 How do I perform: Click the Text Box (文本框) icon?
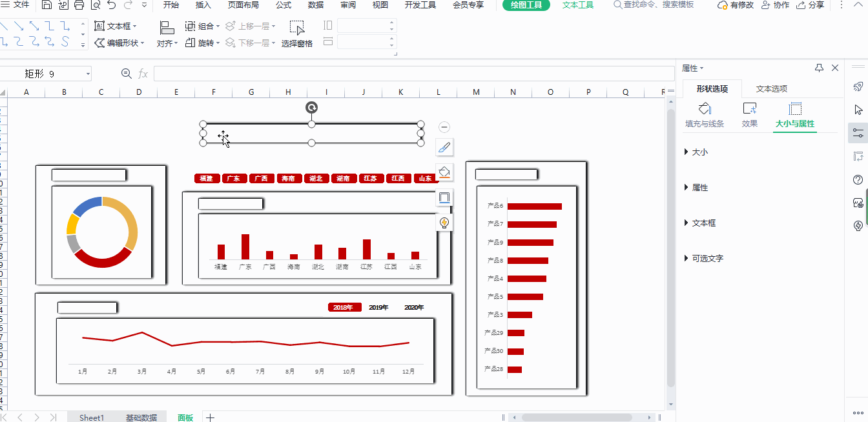click(99, 26)
